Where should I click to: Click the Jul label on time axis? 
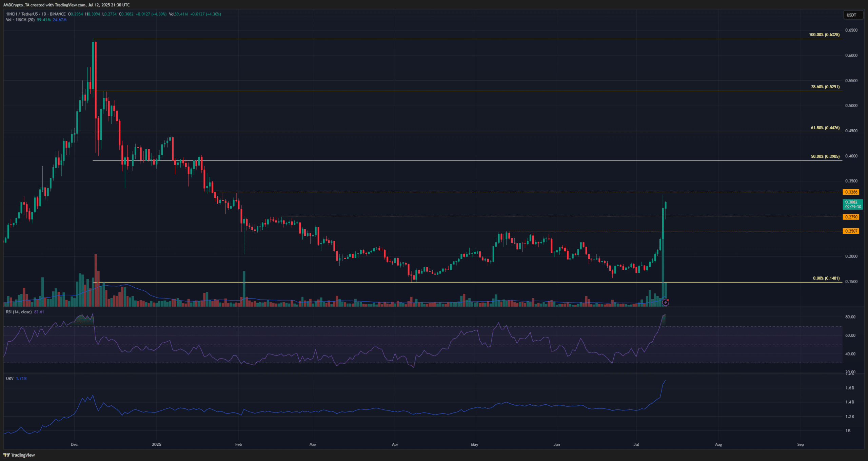click(636, 444)
